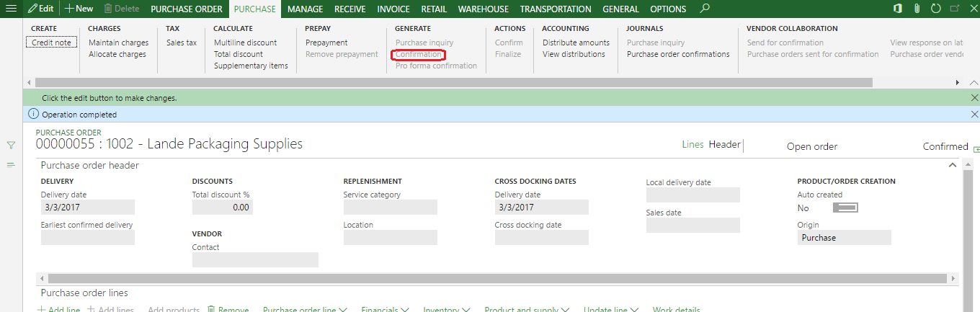Viewport: 980px width, 312px height.
Task: Collapse the Purchase order header section
Action: click(953, 165)
